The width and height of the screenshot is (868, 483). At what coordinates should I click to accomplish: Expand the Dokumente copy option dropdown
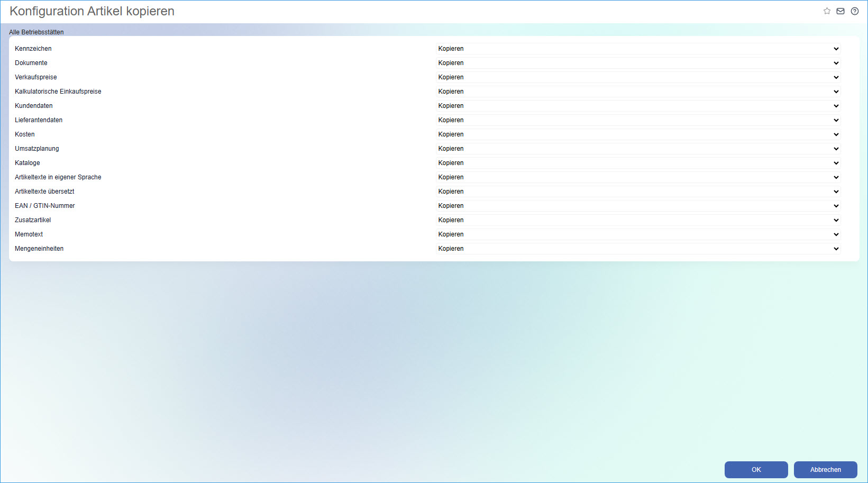[638, 63]
